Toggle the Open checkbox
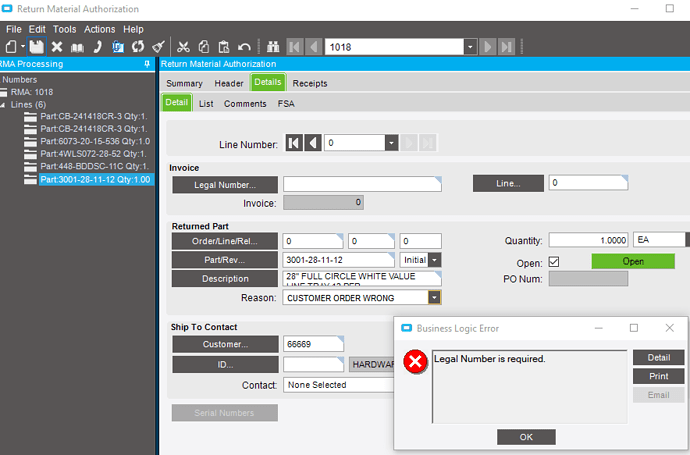This screenshot has height=455, width=690. [554, 262]
